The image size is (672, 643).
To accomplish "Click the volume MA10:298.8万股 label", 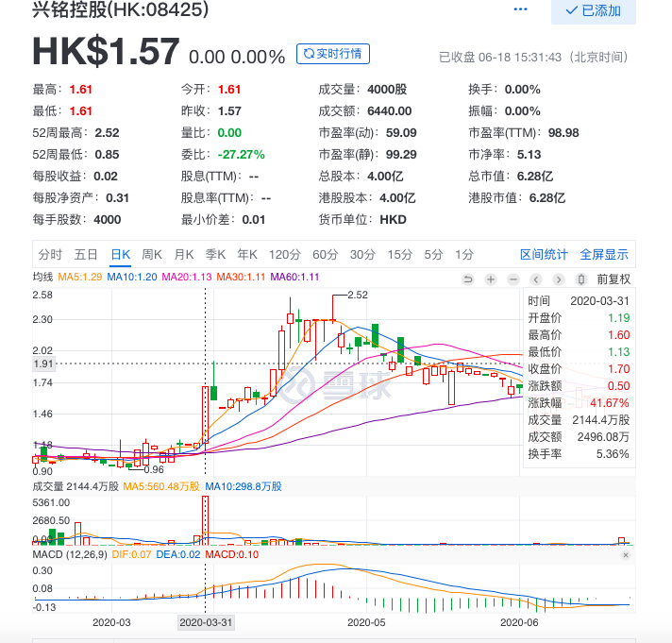I will (243, 486).
